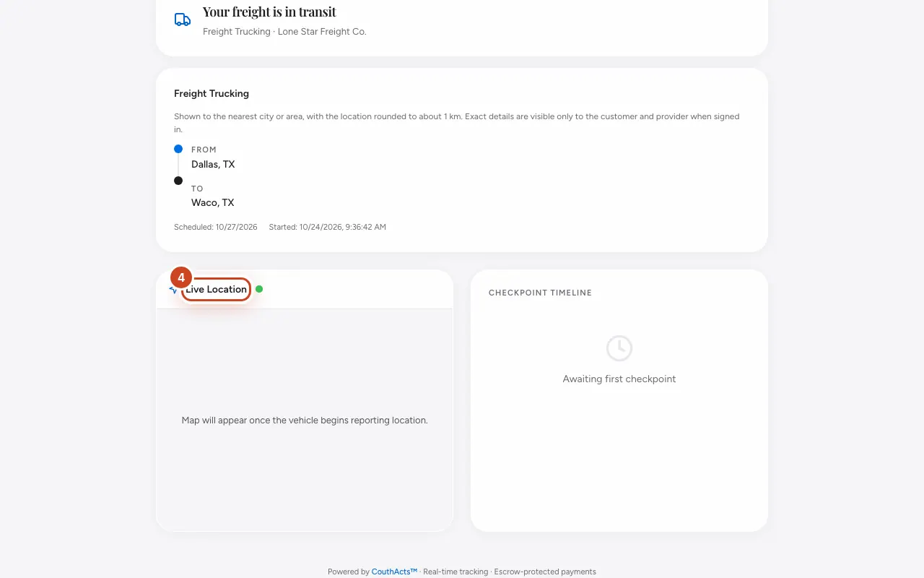The width and height of the screenshot is (924, 578).
Task: Click the 'TO' label
Action: (197, 189)
